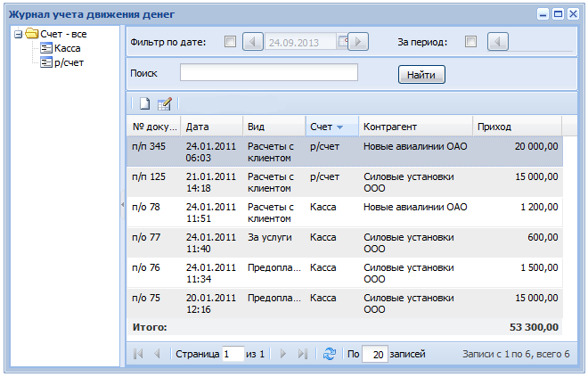Click previous period arrow next to За период
Screen dimensions: 588x377
point(498,42)
